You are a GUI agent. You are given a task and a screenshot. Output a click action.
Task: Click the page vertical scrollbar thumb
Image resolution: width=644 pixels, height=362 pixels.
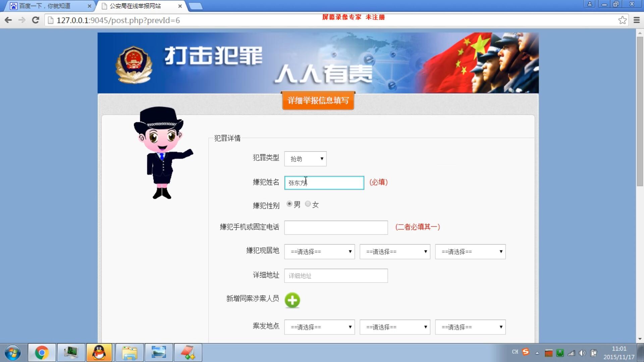coord(640,111)
